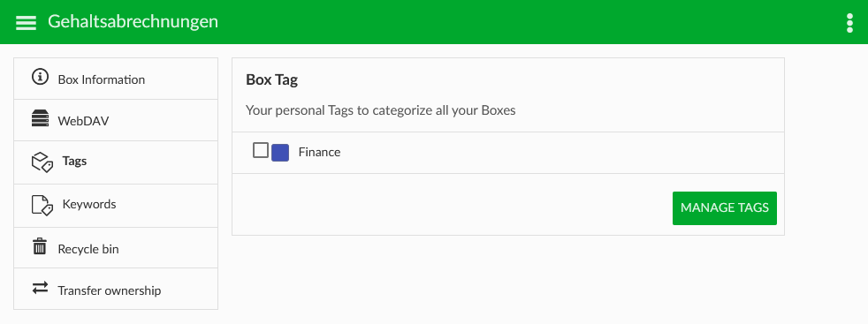Image resolution: width=868 pixels, height=324 pixels.
Task: Open the Keywords section
Action: (116, 206)
